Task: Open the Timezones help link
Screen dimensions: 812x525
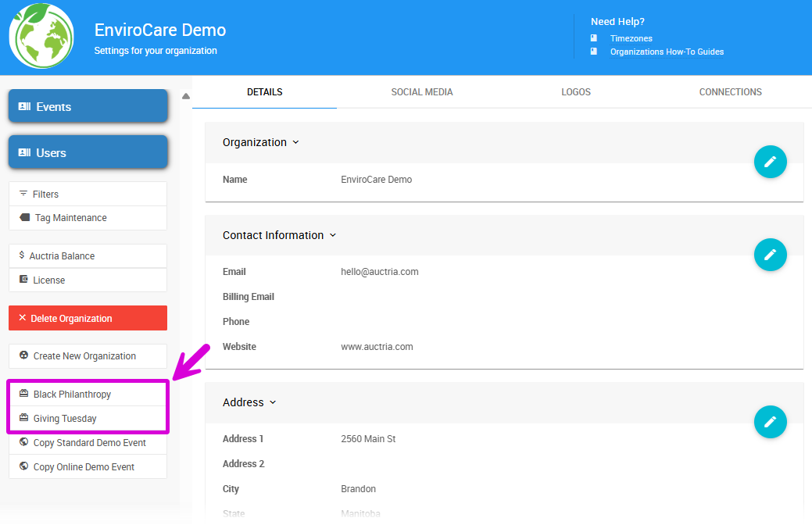Action: [x=631, y=38]
